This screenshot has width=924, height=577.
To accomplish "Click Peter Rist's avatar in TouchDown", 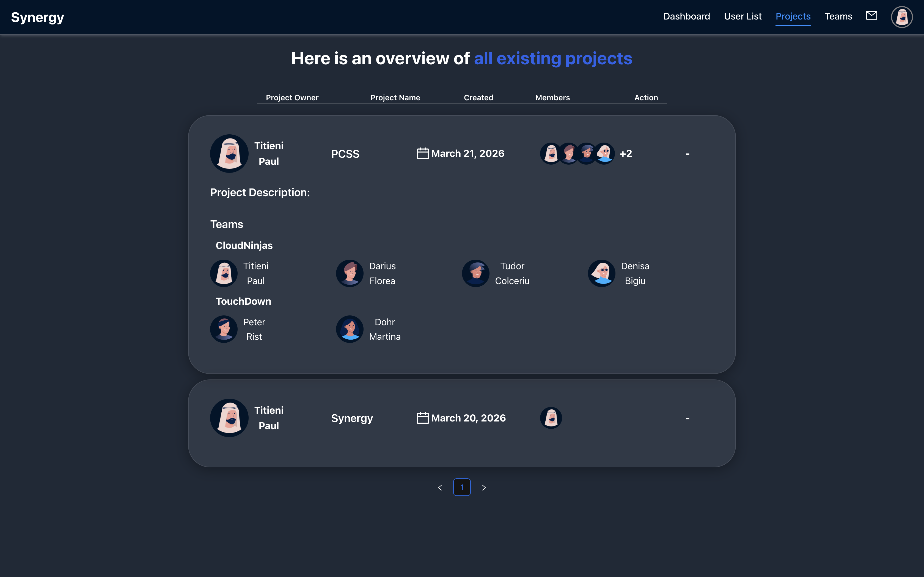I will (224, 329).
